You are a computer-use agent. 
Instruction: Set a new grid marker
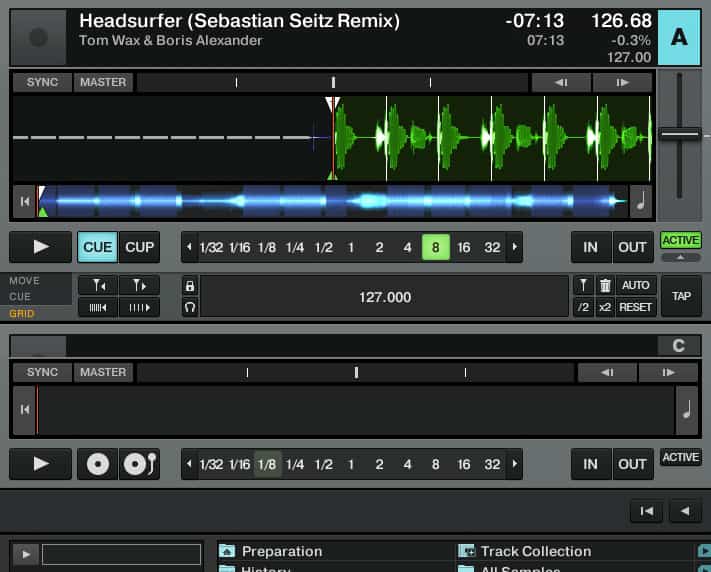coord(584,285)
